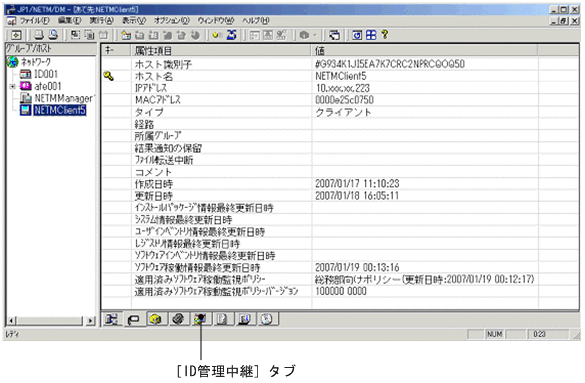Click the folder icon with the colorful star
The image size is (585, 383).
tap(126, 35)
